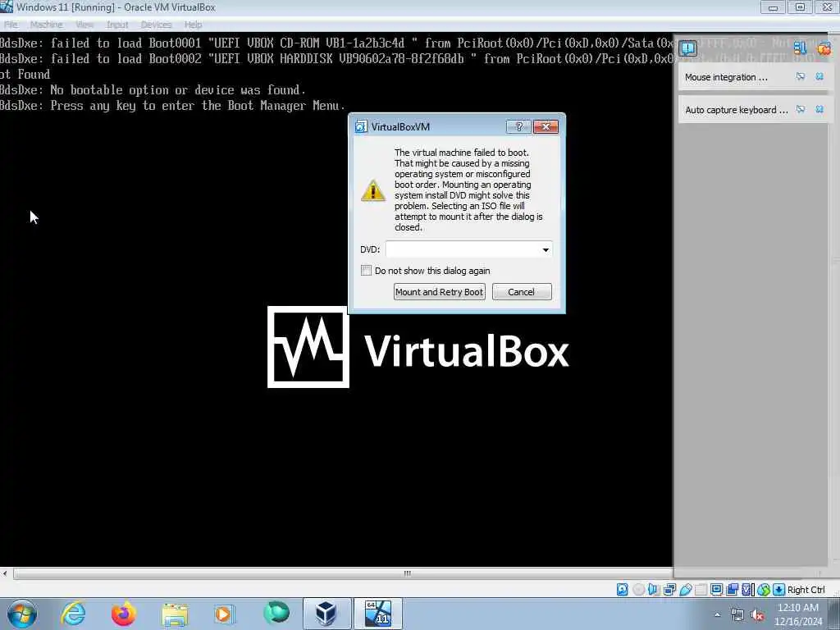The width and height of the screenshot is (840, 630).
Task: Open Windows Explorer folder from taskbar
Action: [x=175, y=614]
